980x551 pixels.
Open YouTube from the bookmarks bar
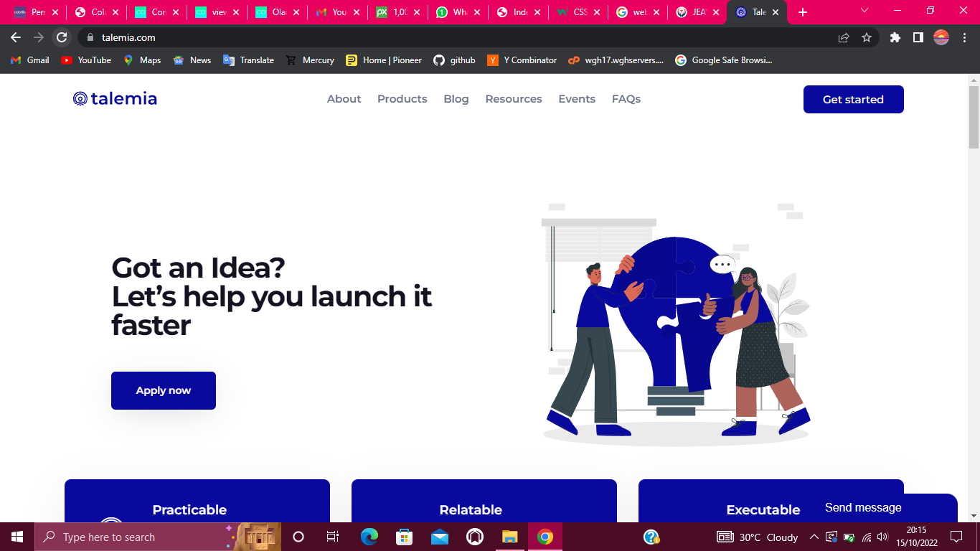click(86, 60)
